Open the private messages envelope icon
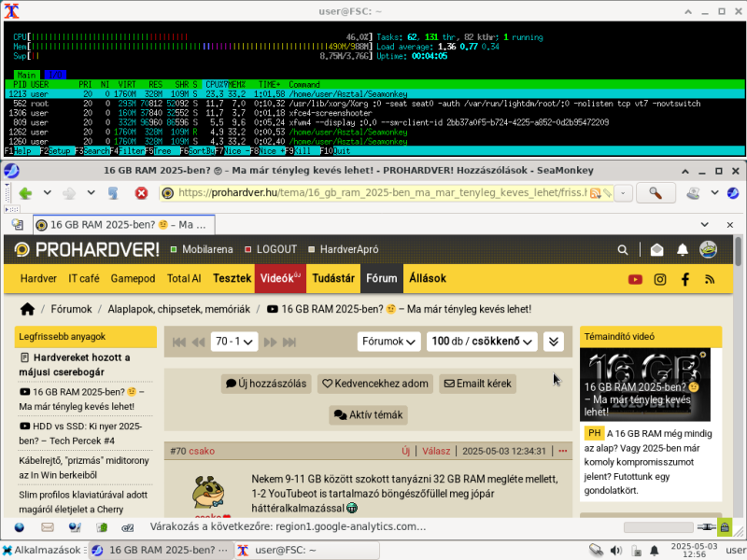Screen dimensions: 747x560 tap(657, 249)
